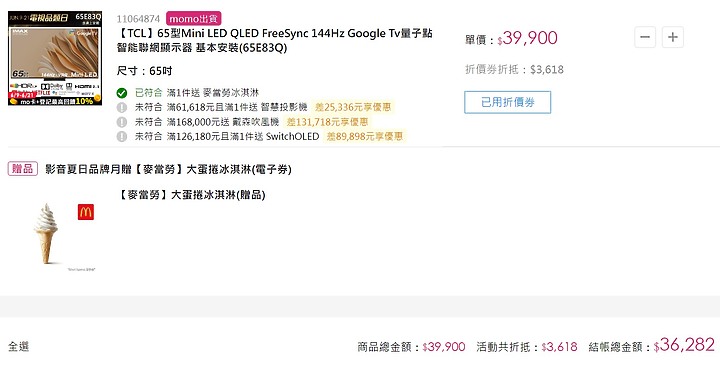Screen dimensions: 720x365
Task: Click the momo出貨 pink badge
Action: [194, 19]
